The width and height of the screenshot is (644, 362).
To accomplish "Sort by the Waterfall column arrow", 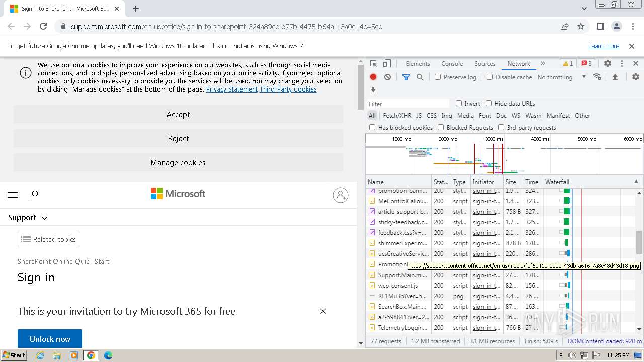I will (636, 182).
